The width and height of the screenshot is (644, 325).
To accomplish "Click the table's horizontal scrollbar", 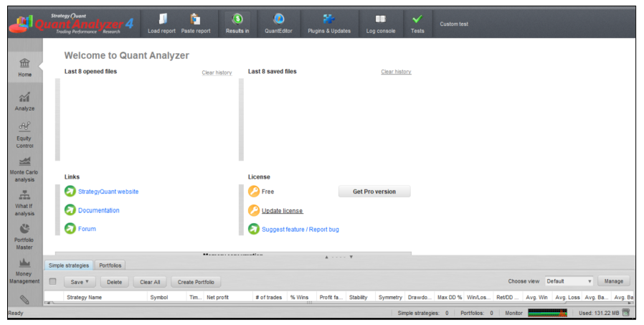I will click(309, 303).
